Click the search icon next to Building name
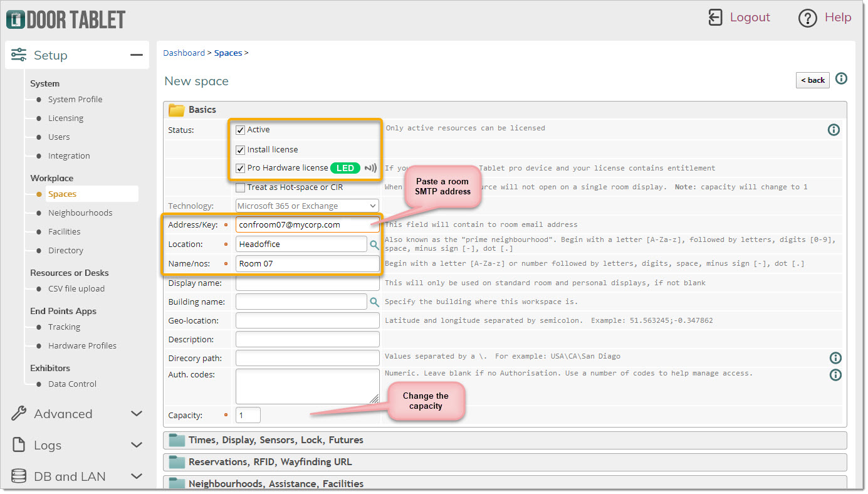 click(374, 302)
